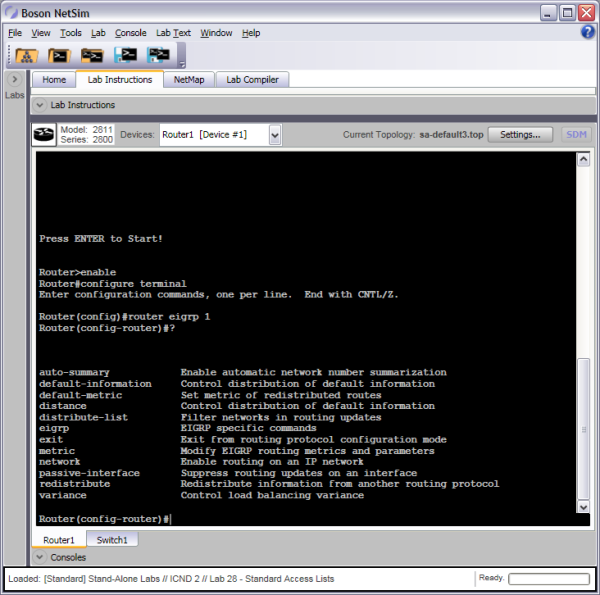
Task: Open the Console menu
Action: (x=130, y=33)
